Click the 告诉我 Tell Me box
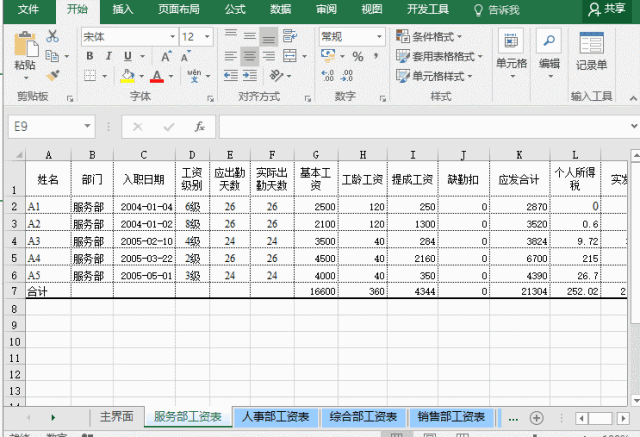Viewport: 640px width, 437px height. click(x=496, y=10)
